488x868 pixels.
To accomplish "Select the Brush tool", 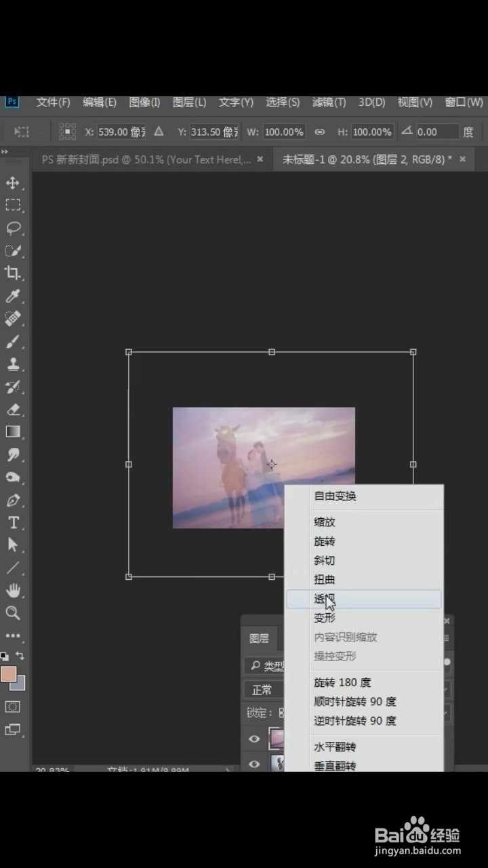I will 13,341.
